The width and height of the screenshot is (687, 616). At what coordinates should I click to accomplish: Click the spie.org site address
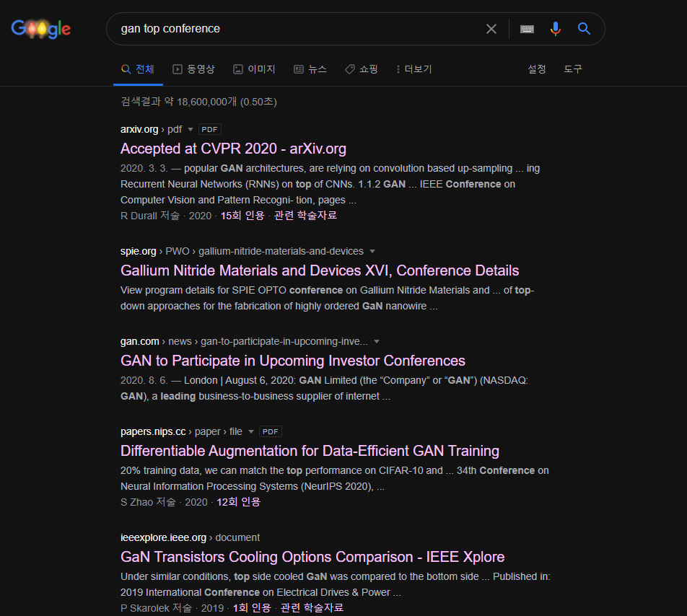[x=139, y=251]
